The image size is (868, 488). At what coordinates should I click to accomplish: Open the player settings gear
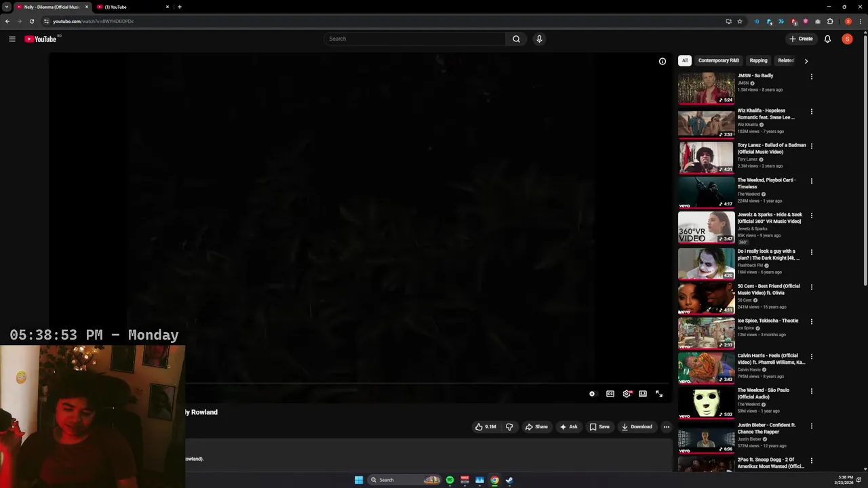(x=627, y=394)
